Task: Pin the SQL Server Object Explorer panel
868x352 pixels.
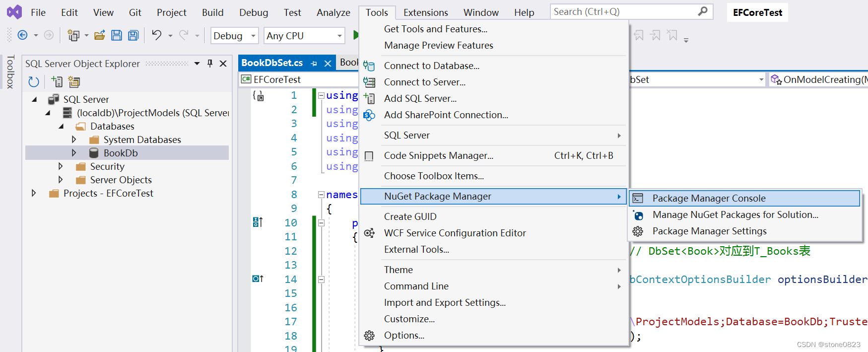Action: tap(210, 64)
